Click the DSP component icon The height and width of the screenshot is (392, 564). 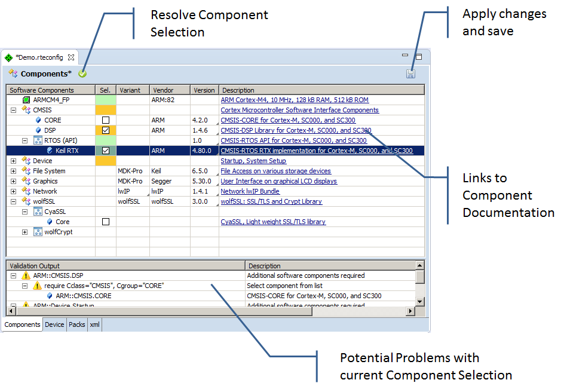coord(38,130)
